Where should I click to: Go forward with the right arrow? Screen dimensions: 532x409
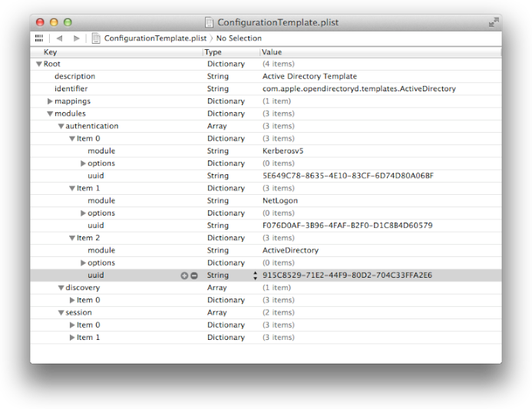pyautogui.click(x=76, y=38)
